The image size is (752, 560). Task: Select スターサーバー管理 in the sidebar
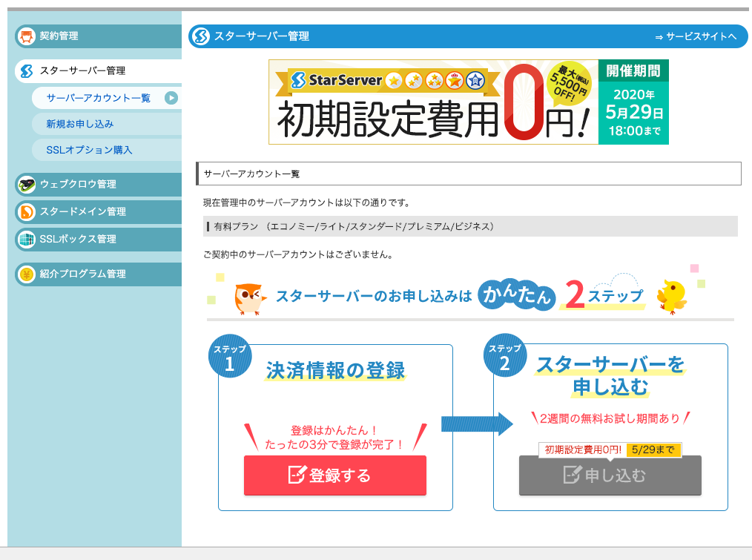tap(99, 71)
